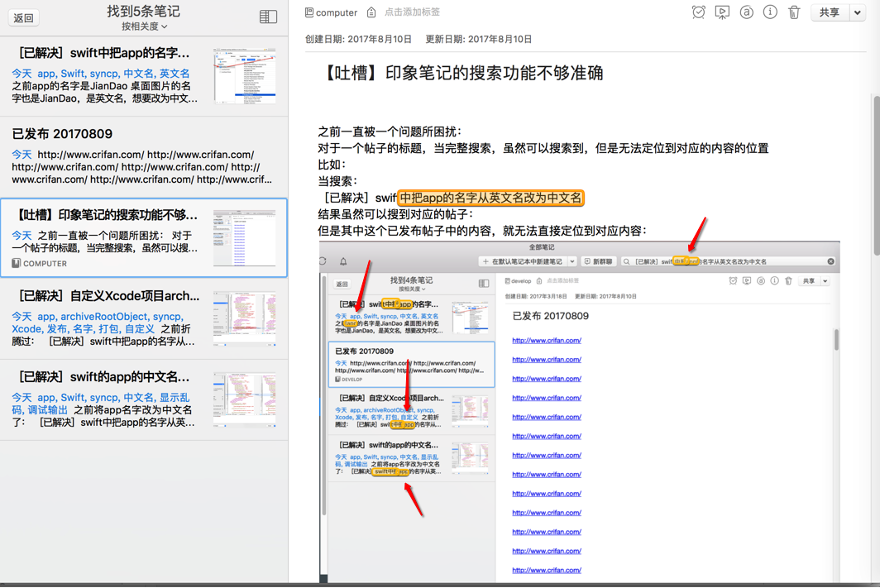Click the embedded screenshot image in the note
This screenshot has width=880, height=588.
(x=579, y=412)
